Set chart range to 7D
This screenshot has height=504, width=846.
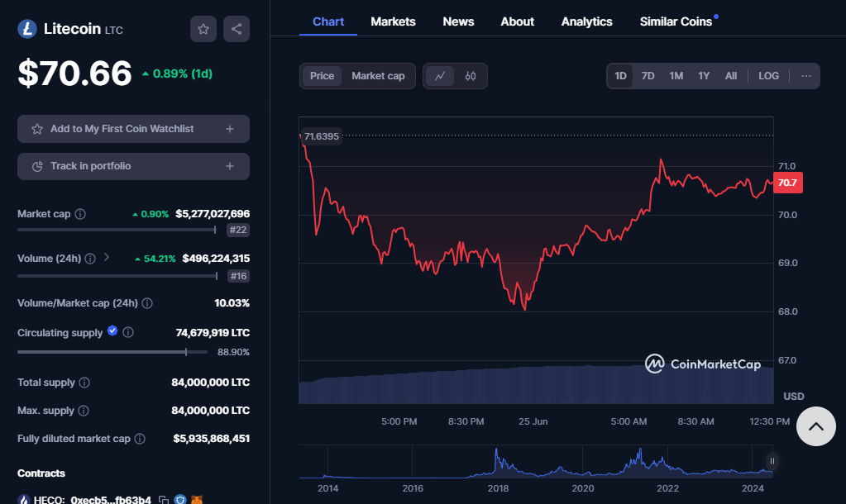[648, 76]
